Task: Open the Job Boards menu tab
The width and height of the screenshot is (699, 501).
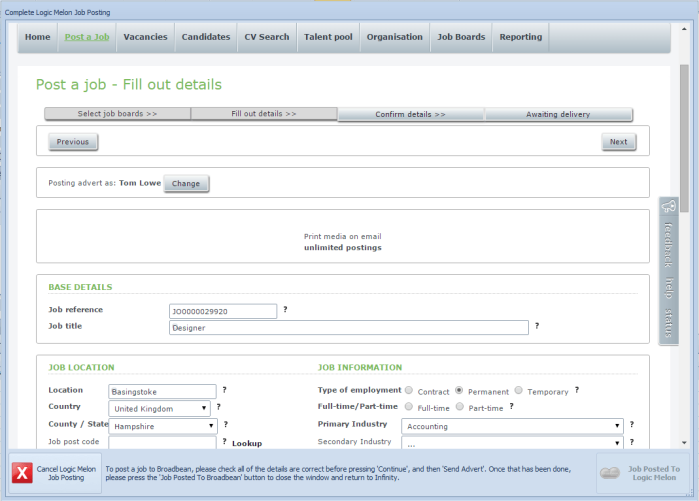Action: (x=461, y=37)
